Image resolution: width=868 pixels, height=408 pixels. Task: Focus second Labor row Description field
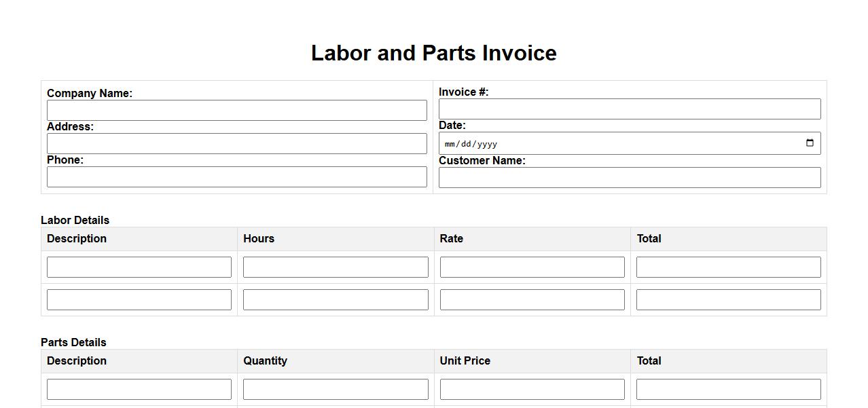click(x=139, y=300)
